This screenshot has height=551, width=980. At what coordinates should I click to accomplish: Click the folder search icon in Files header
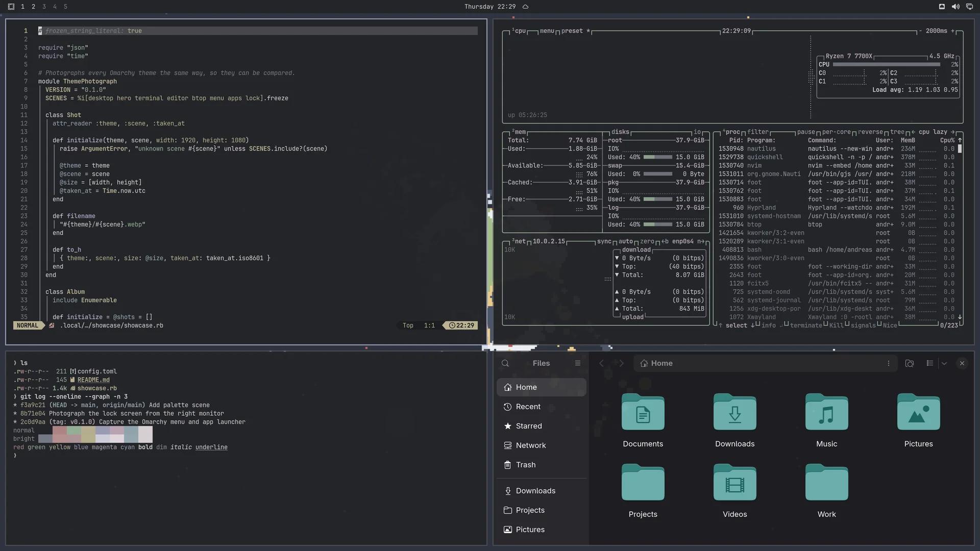tap(910, 363)
